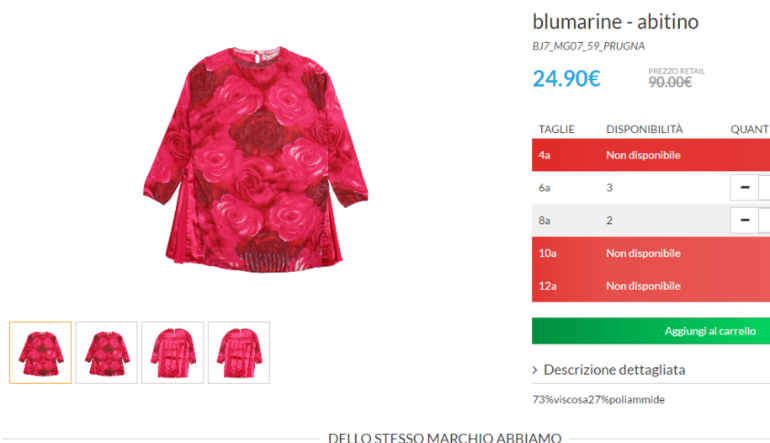
Task: View the third thumbnail showing dress back
Action: 172,353
